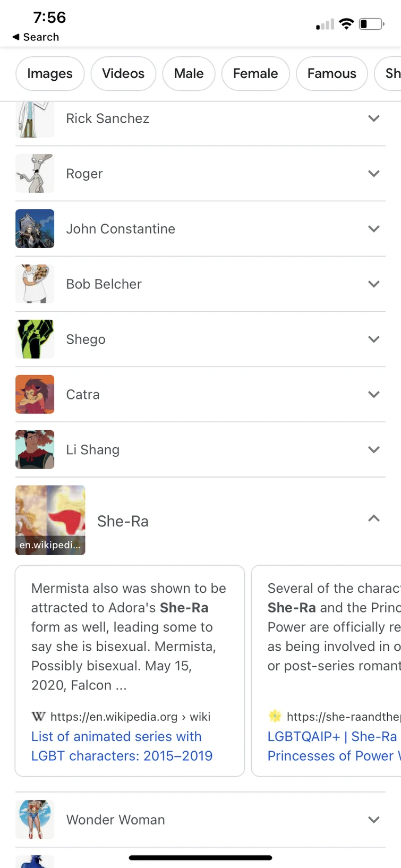This screenshot has width=401, height=868.
Task: Filter results by Female chip
Action: coord(255,73)
